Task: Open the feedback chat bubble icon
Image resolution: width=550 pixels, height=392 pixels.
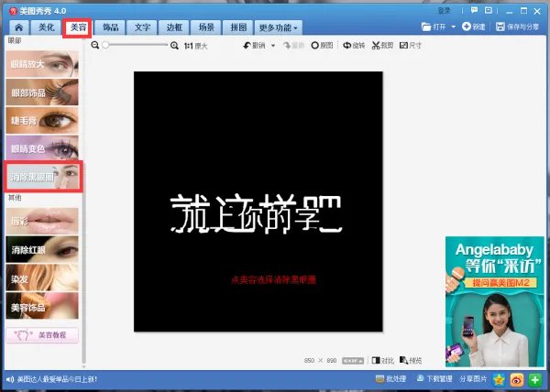Action: point(474,10)
